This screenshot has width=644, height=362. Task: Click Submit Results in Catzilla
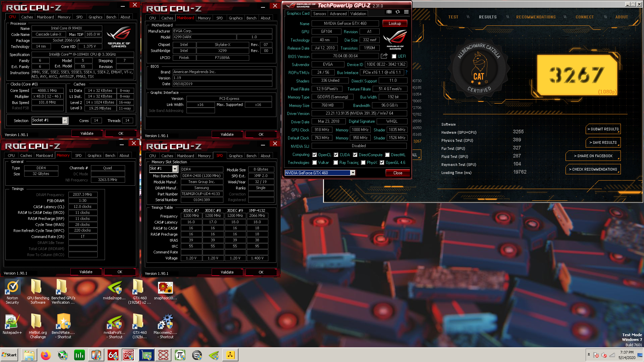[x=603, y=129]
